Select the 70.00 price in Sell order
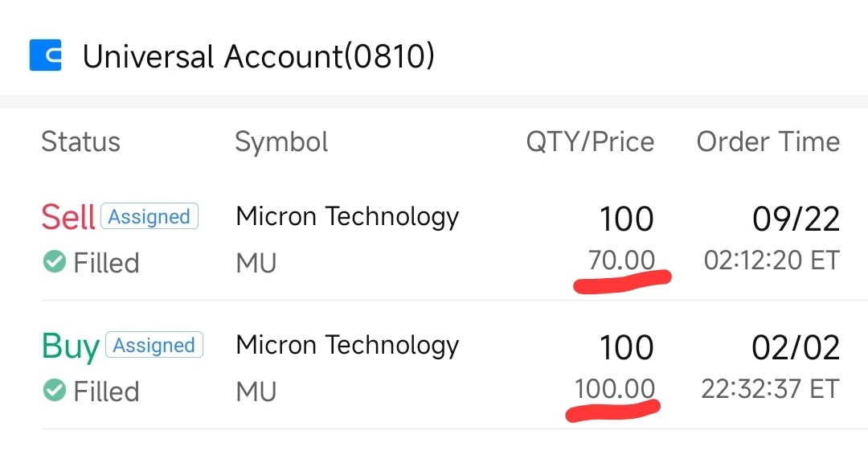Image resolution: width=868 pixels, height=455 pixels. (x=621, y=260)
